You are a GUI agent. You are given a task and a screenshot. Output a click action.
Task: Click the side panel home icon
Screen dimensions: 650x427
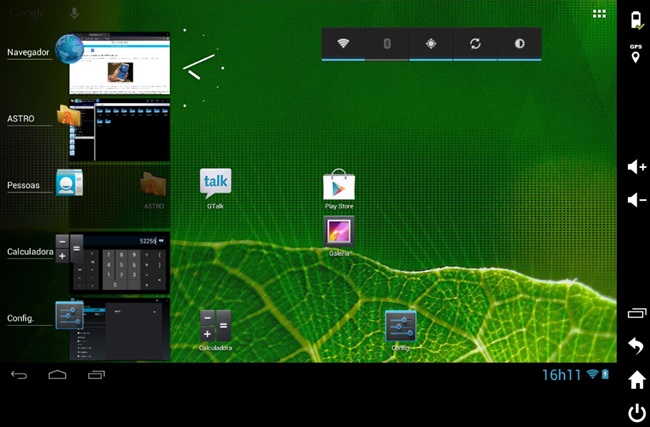click(637, 379)
